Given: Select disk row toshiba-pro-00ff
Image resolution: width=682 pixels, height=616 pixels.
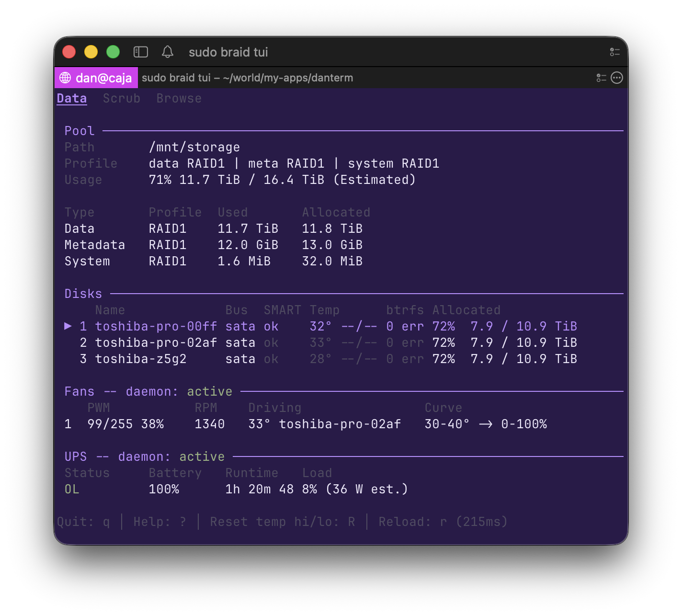Looking at the screenshot, I should (x=321, y=327).
